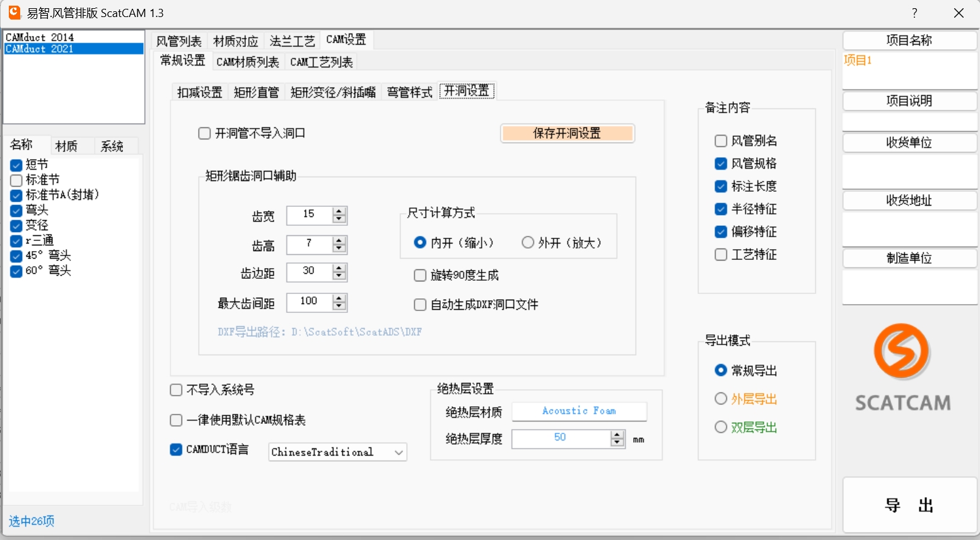Switch to the 风管列表 tab

pos(178,41)
